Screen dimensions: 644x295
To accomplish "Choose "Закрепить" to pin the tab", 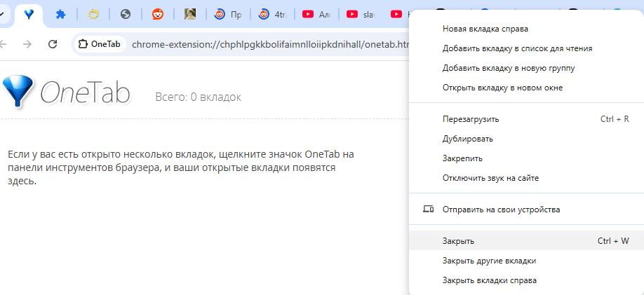I will pyautogui.click(x=527, y=159).
